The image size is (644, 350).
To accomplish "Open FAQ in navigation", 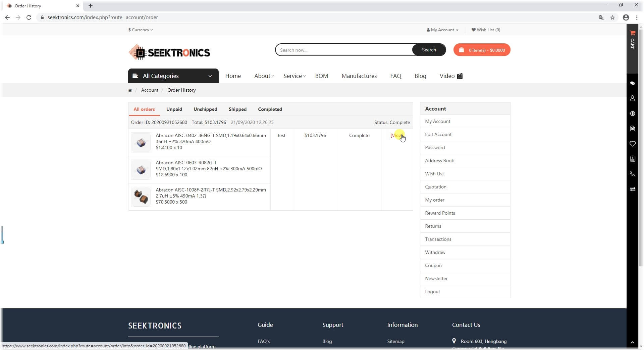I will [395, 76].
